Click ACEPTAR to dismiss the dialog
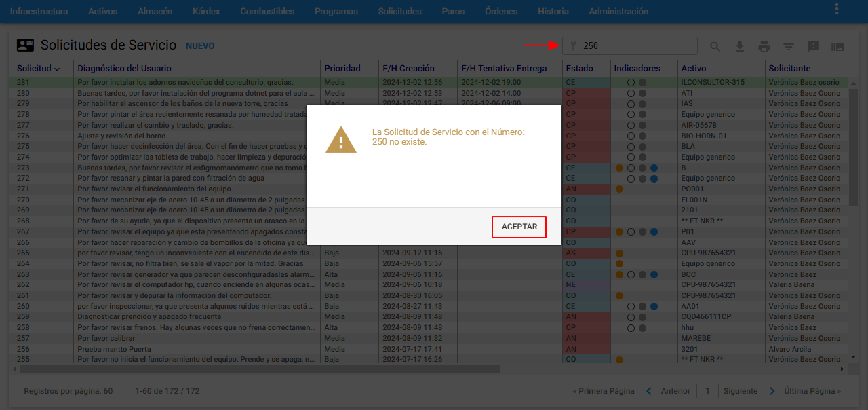The width and height of the screenshot is (868, 410). coord(519,227)
